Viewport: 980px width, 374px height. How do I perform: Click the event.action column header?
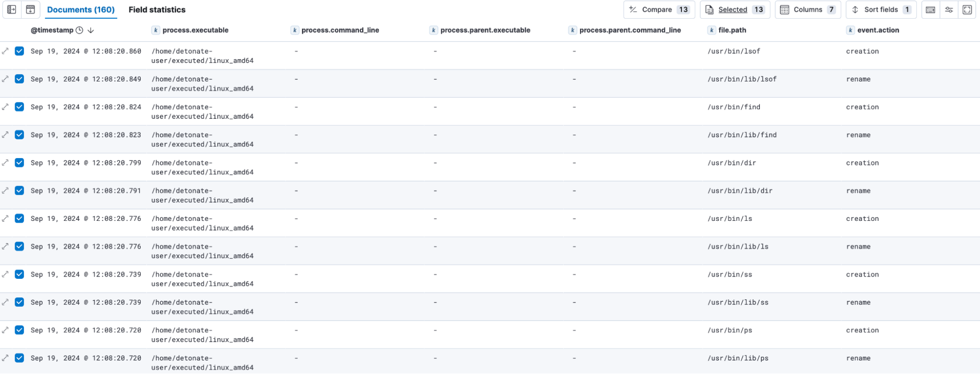[878, 30]
